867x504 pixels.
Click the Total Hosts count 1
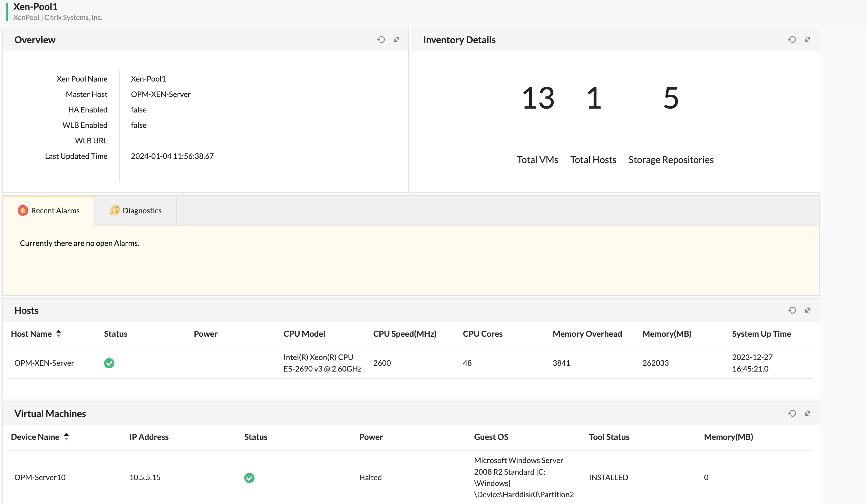[x=594, y=98]
